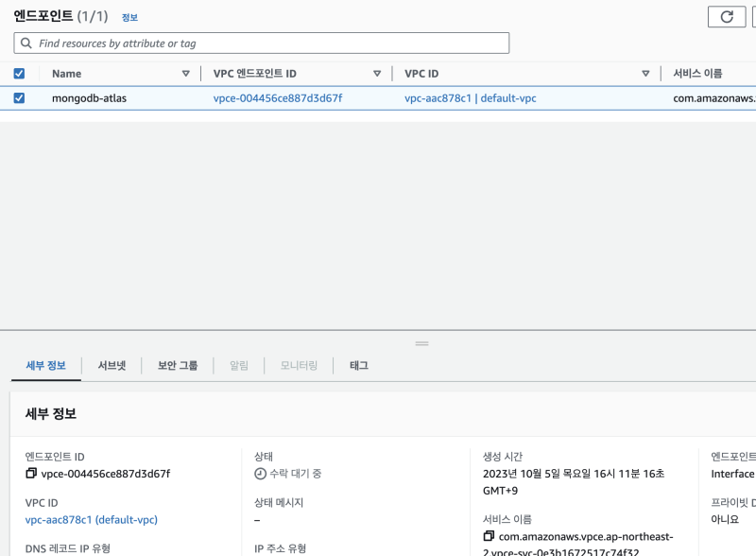Click the clock icon beside pending status
756x556 pixels.
(x=260, y=473)
